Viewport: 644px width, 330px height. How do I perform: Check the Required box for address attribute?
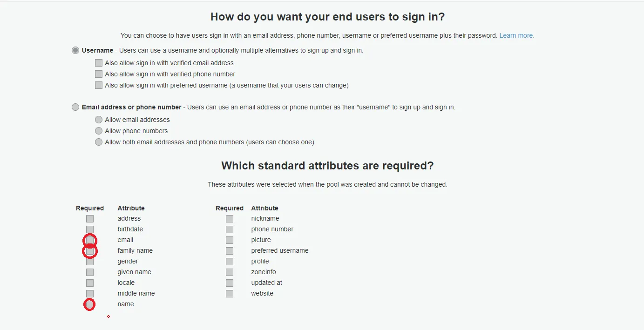tap(90, 219)
